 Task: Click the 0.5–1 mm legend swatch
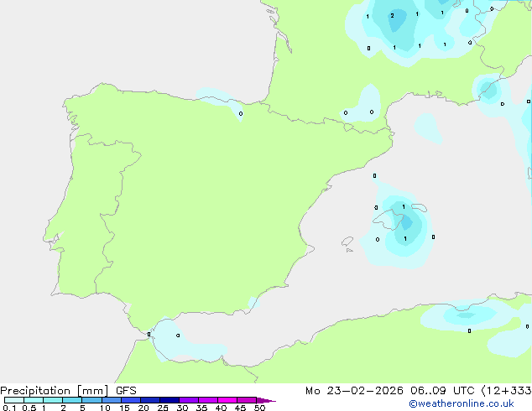pyautogui.click(x=34, y=400)
